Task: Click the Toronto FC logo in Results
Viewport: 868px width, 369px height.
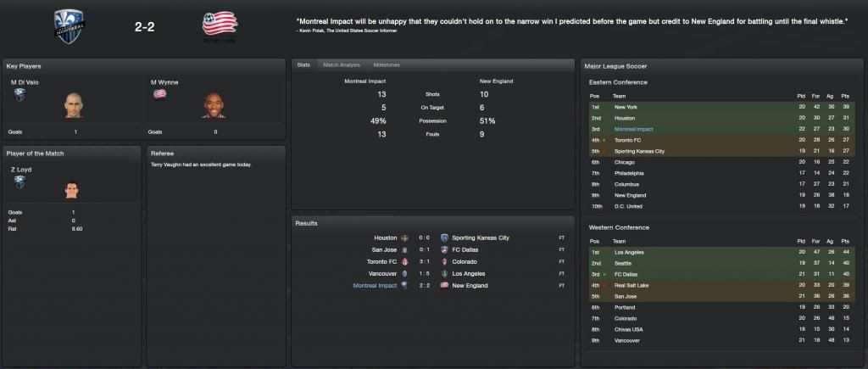Action: 404,262
